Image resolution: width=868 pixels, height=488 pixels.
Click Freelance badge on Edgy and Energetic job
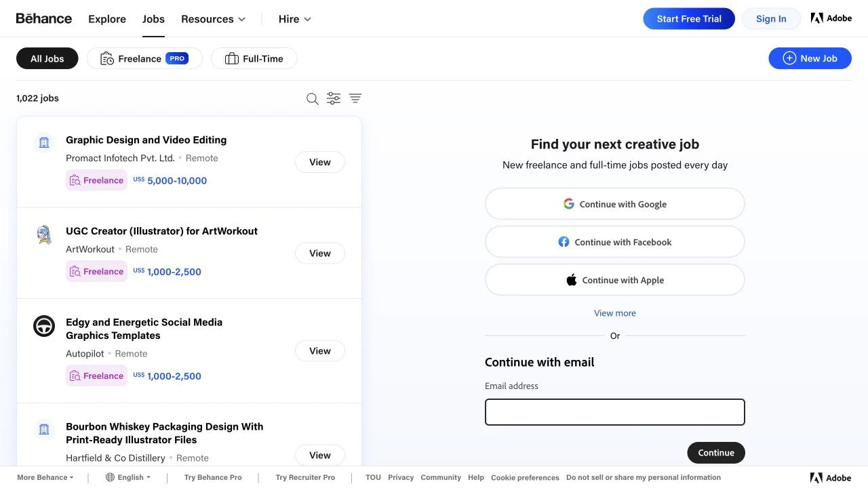[96, 375]
